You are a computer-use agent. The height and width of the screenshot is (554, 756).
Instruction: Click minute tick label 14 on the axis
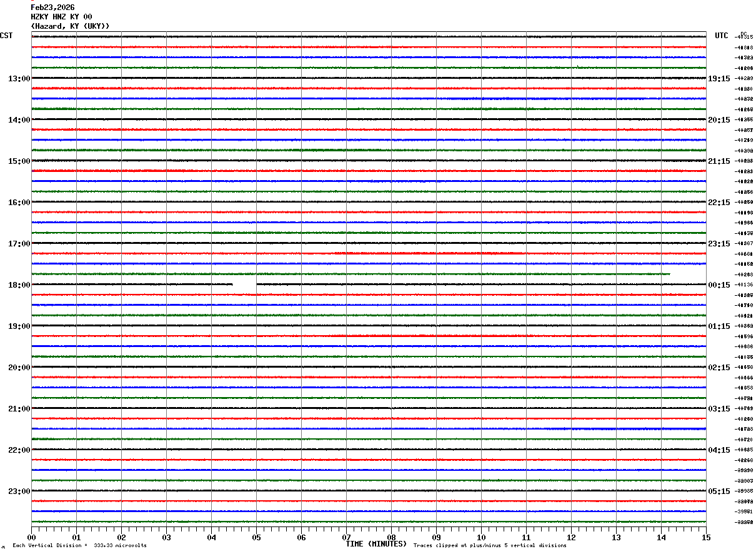[x=661, y=537]
